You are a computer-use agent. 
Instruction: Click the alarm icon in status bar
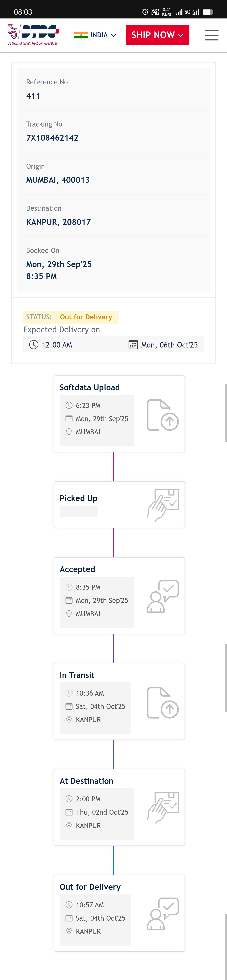(x=145, y=12)
